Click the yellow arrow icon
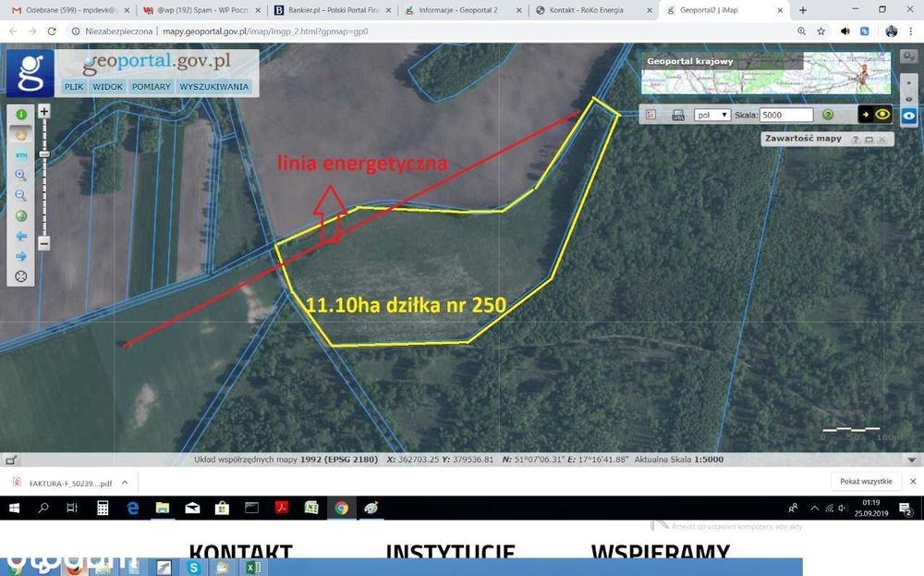Image resolution: width=924 pixels, height=576 pixels. coord(866,115)
